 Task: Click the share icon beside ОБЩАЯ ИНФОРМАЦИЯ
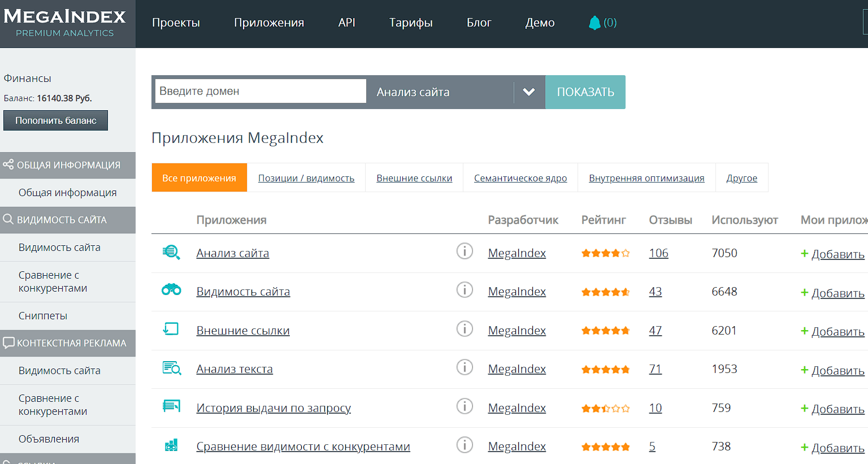coord(8,164)
